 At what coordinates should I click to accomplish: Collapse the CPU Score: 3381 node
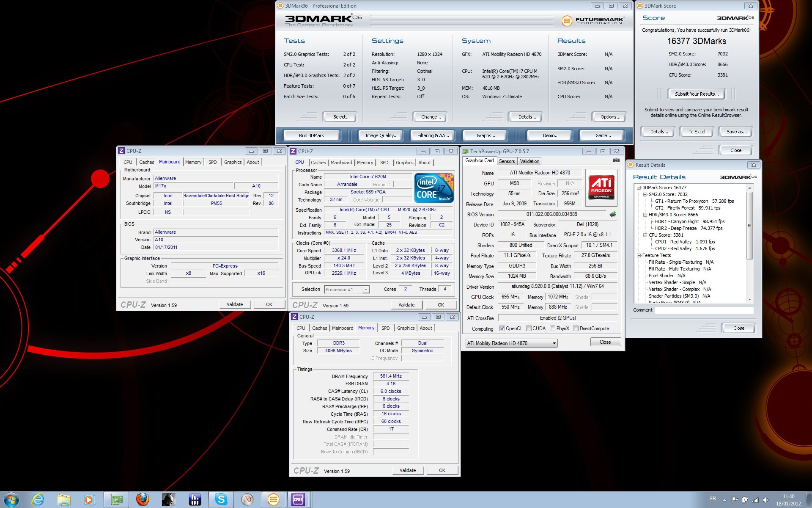click(x=645, y=235)
